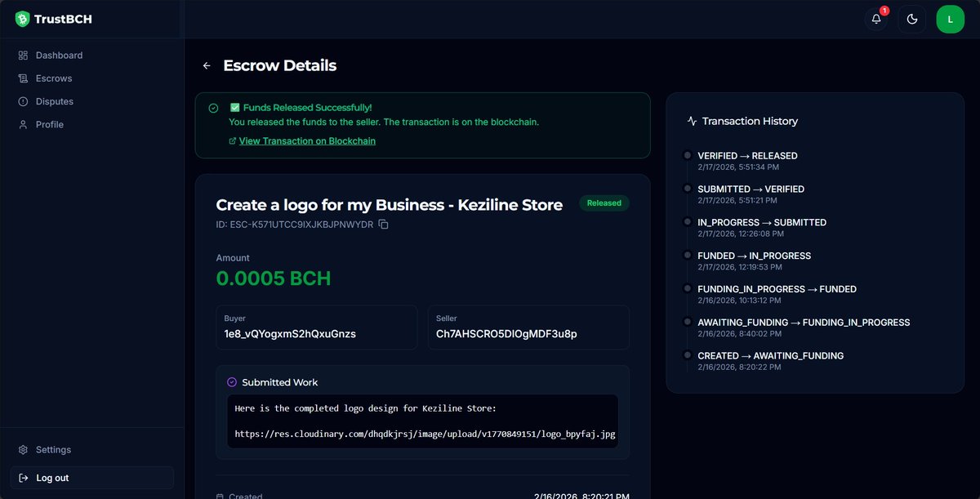980x499 pixels.
Task: Click the TrustBCH brand name
Action: [63, 19]
